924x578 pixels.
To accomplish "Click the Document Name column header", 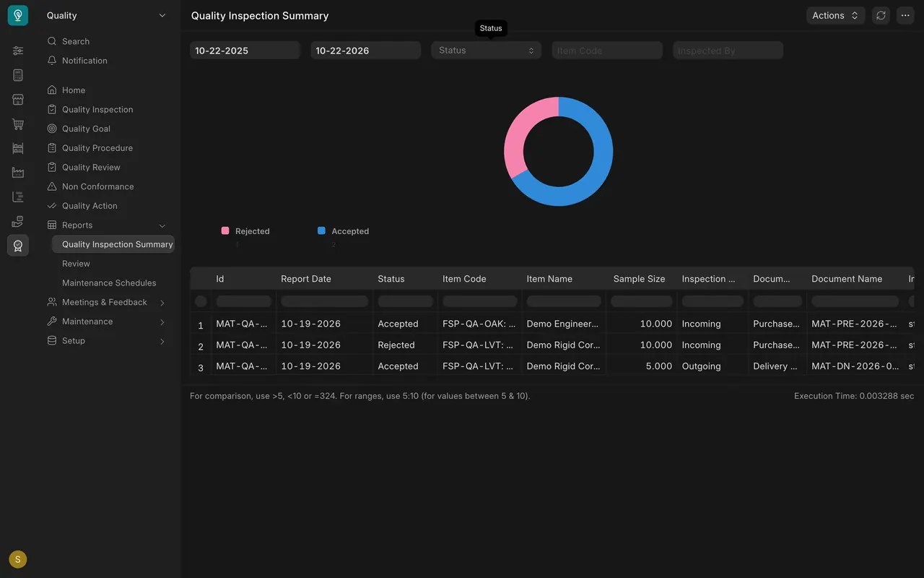I will [847, 279].
